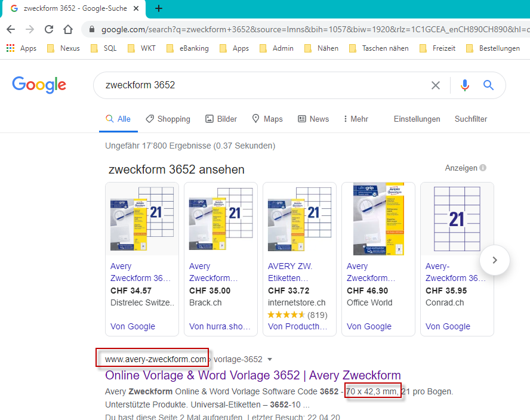The image size is (530, 420).
Task: Click the www.avery-zweckform.com URL text
Action: pos(156,359)
